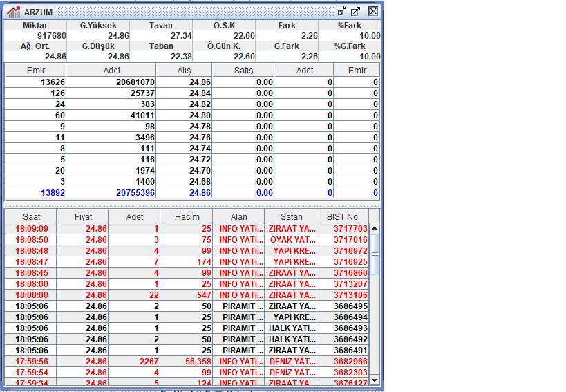
Task: Click the ARZUM chart icon in title bar
Action: pos(14,12)
